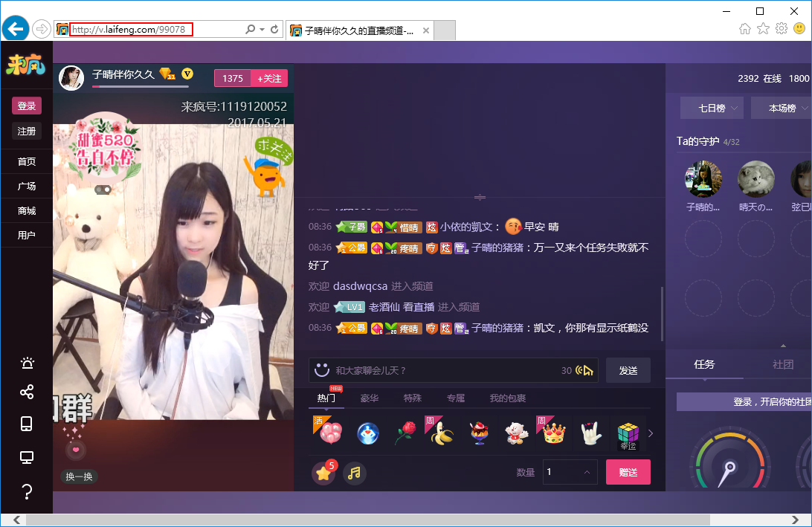Select the ice cream sundae gift
The width and height of the screenshot is (812, 527).
480,433
